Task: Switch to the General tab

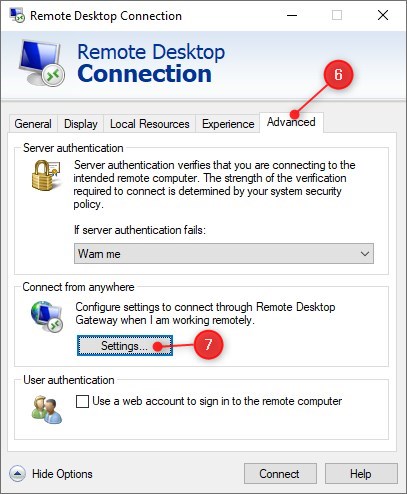Action: (x=33, y=124)
